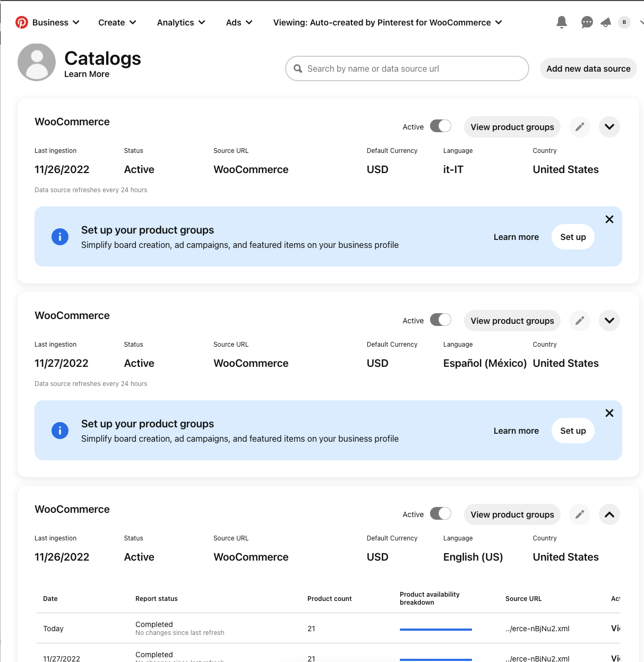Expand the first WooCommerce catalog details
This screenshot has height=662, width=644.
pos(609,127)
